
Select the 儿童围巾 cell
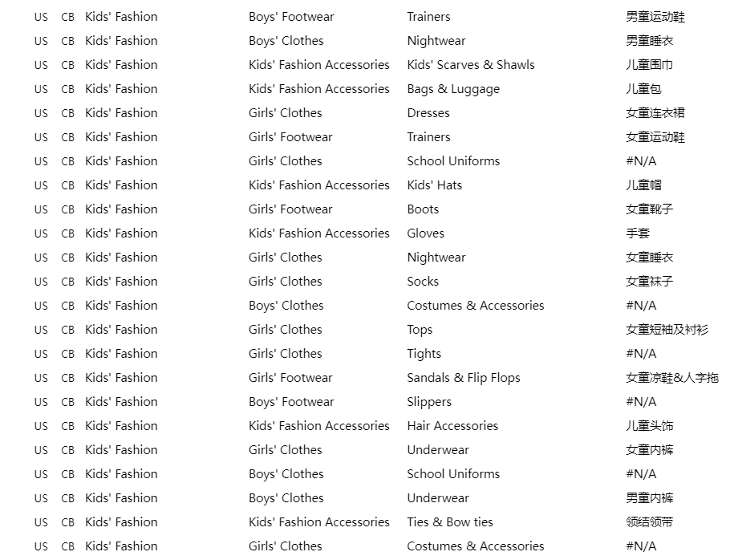649,65
